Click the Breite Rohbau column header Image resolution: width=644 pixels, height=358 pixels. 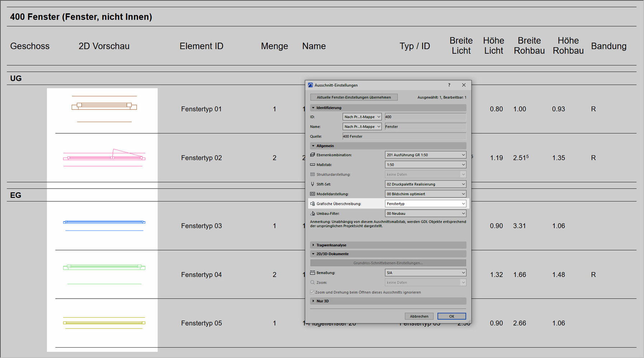[529, 45]
